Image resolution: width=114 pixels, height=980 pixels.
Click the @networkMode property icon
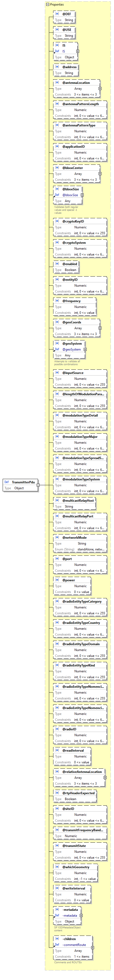tap(57, 538)
